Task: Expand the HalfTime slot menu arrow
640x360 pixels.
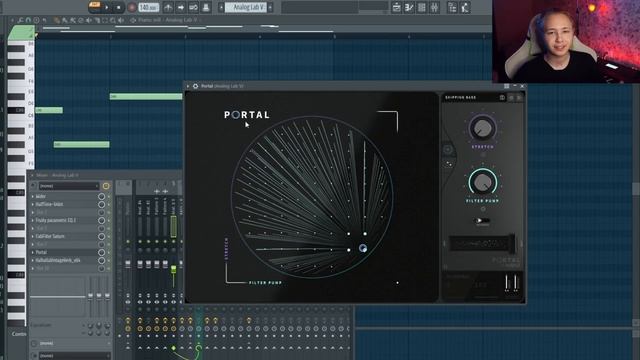Action: pyautogui.click(x=33, y=204)
